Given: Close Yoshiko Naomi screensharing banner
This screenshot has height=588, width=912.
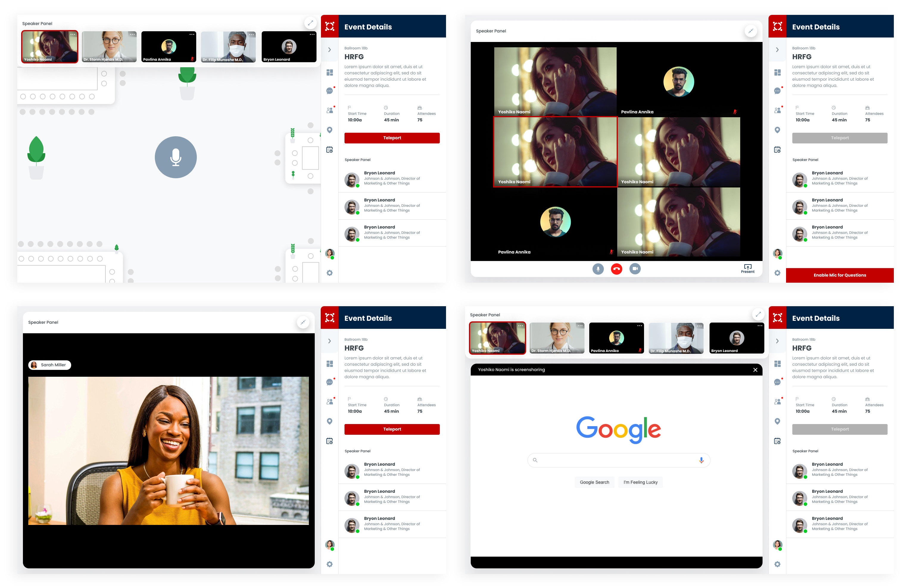Looking at the screenshot, I should click(x=755, y=370).
